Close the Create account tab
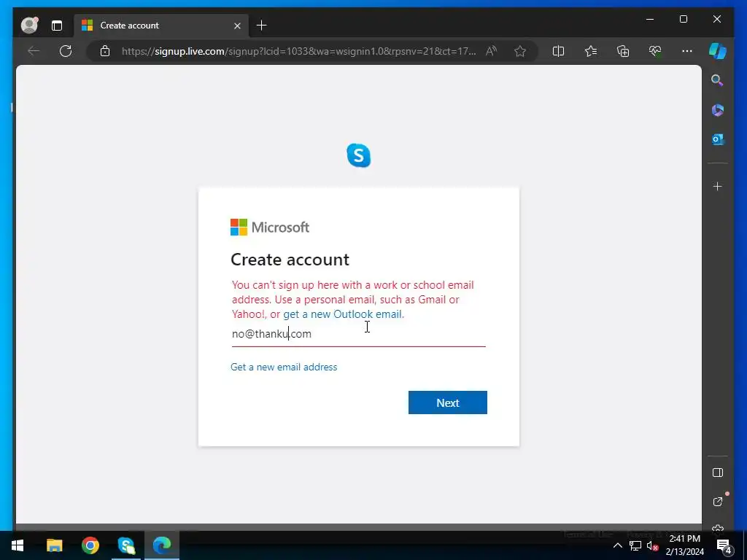This screenshot has width=747, height=560. tap(237, 26)
